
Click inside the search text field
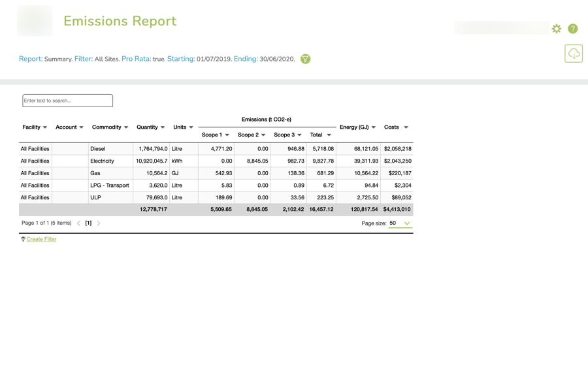click(x=67, y=100)
